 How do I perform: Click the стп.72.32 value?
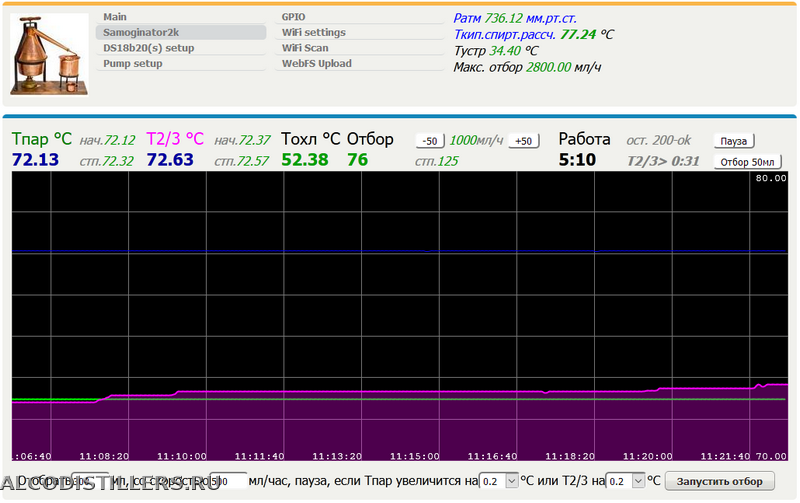click(106, 162)
